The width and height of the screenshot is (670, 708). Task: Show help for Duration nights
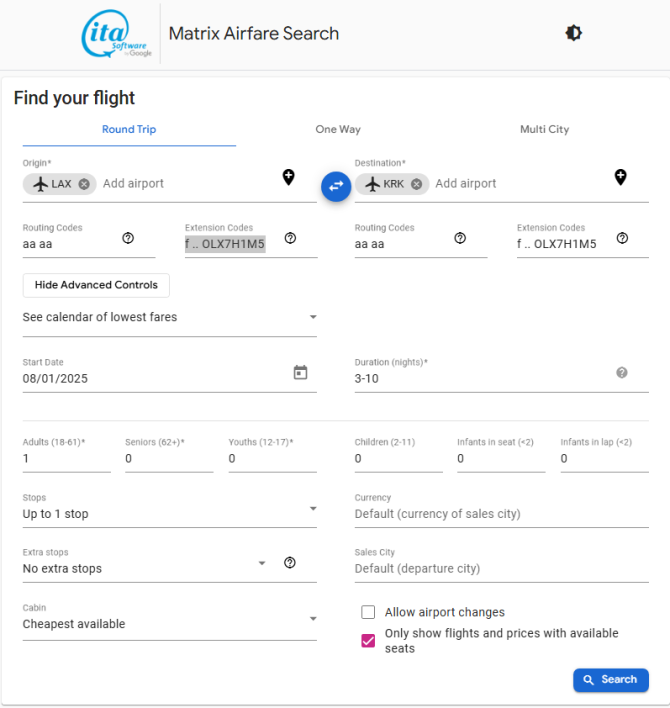coord(622,373)
